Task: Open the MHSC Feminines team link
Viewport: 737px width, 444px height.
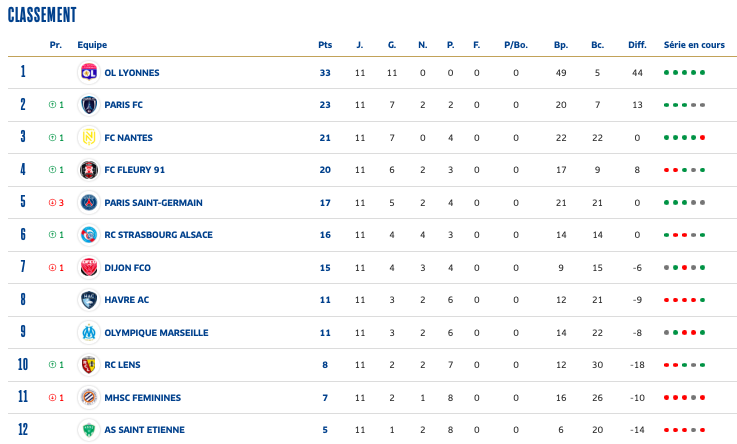Action: point(142,397)
